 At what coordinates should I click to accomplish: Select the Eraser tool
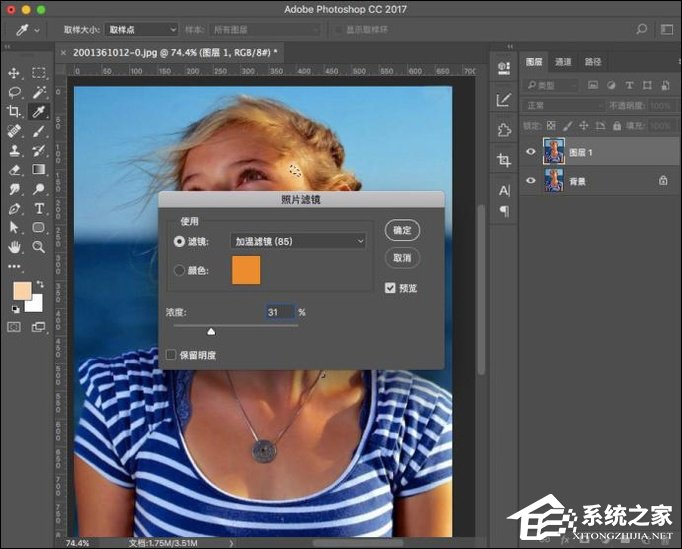tap(14, 170)
